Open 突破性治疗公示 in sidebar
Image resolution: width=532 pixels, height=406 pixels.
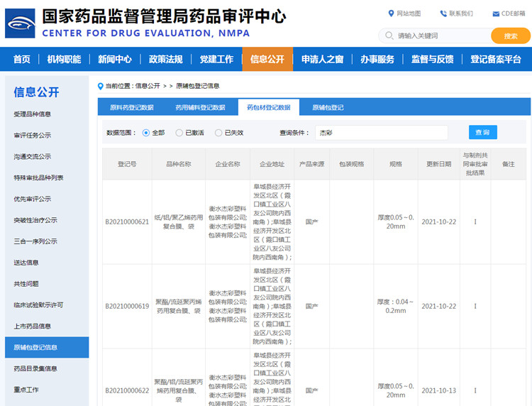(x=35, y=220)
